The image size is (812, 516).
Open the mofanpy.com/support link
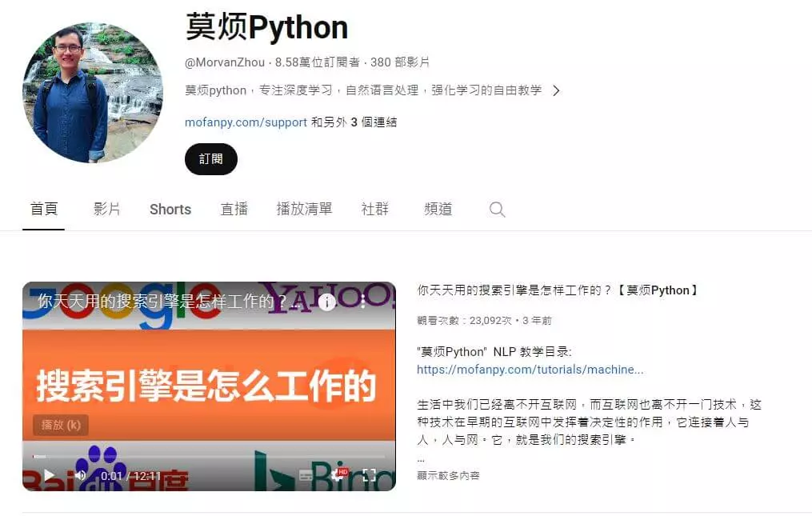pos(246,122)
